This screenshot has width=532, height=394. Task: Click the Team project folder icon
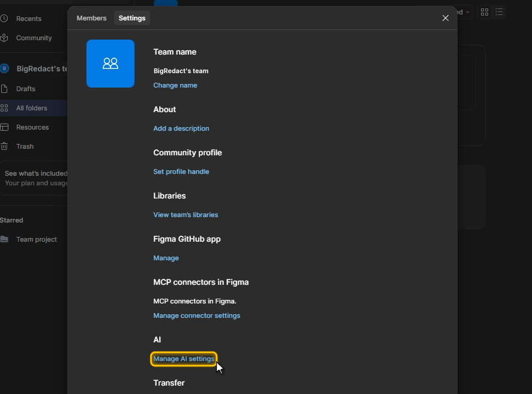tap(4, 239)
